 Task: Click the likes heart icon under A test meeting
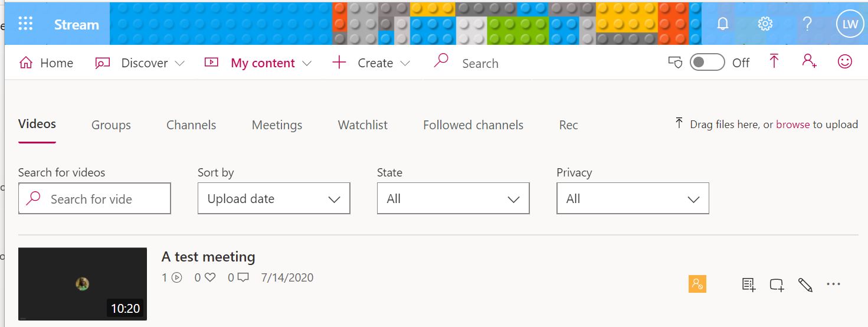click(210, 277)
